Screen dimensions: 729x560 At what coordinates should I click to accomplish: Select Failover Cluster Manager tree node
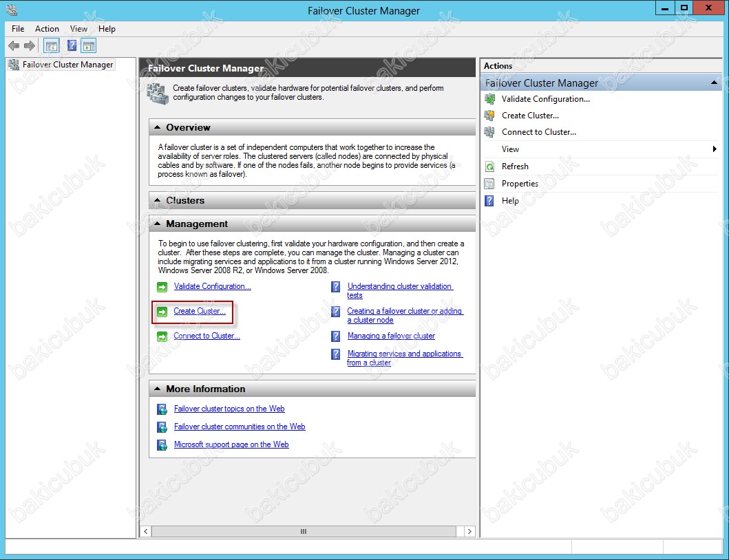[61, 65]
